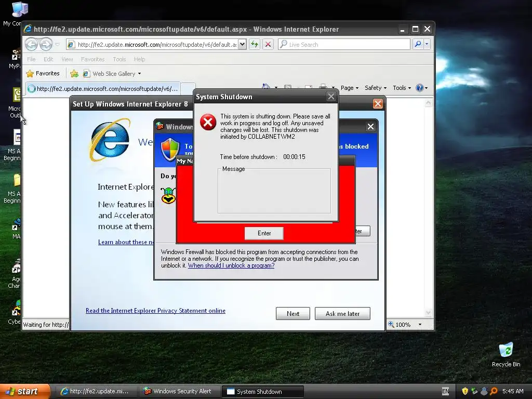Click the Start button
The height and width of the screenshot is (399, 532).
pyautogui.click(x=25, y=391)
